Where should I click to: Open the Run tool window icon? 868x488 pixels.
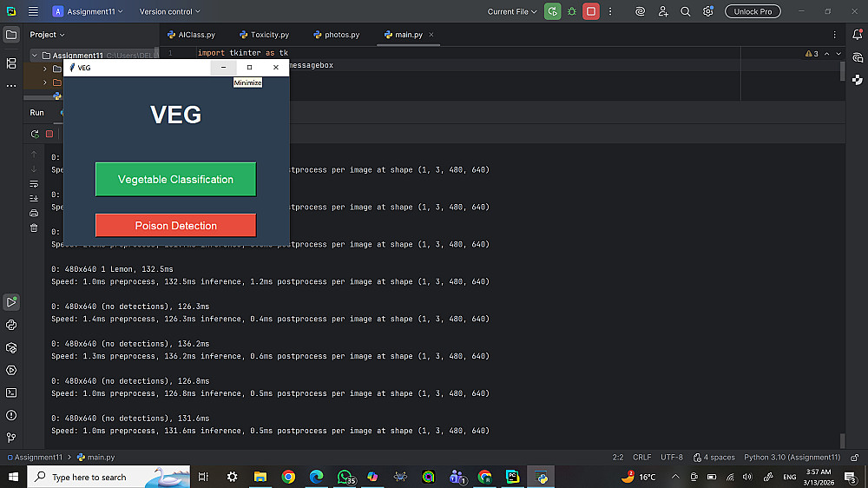pos(11,302)
